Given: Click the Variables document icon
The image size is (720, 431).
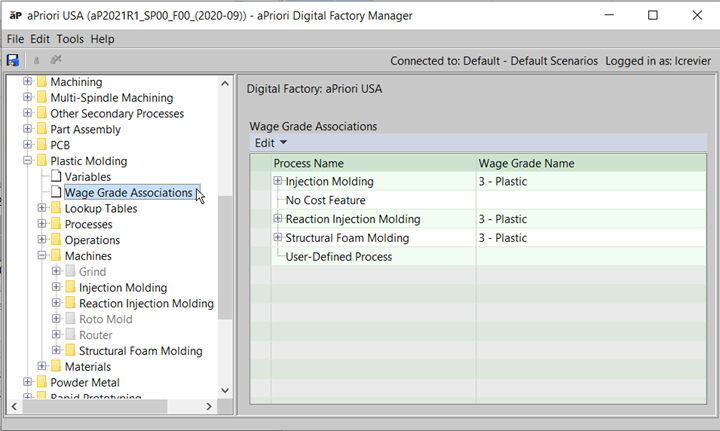Looking at the screenshot, I should [x=56, y=176].
